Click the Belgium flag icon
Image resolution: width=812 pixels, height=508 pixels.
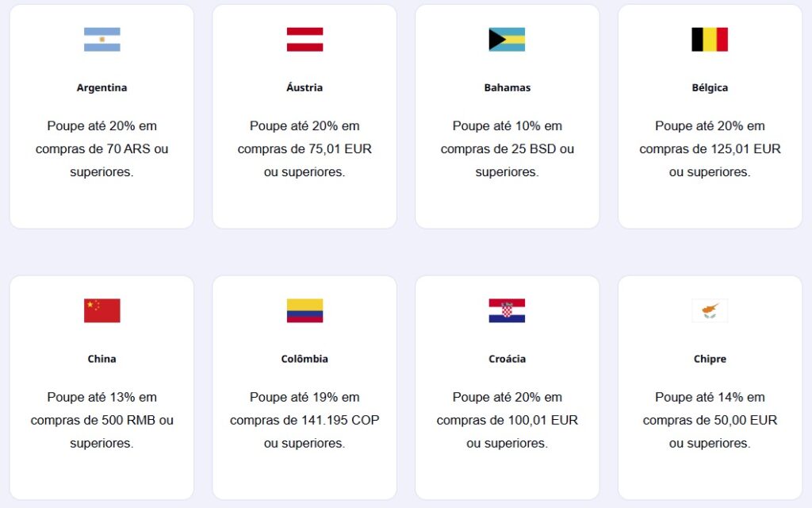tap(710, 40)
